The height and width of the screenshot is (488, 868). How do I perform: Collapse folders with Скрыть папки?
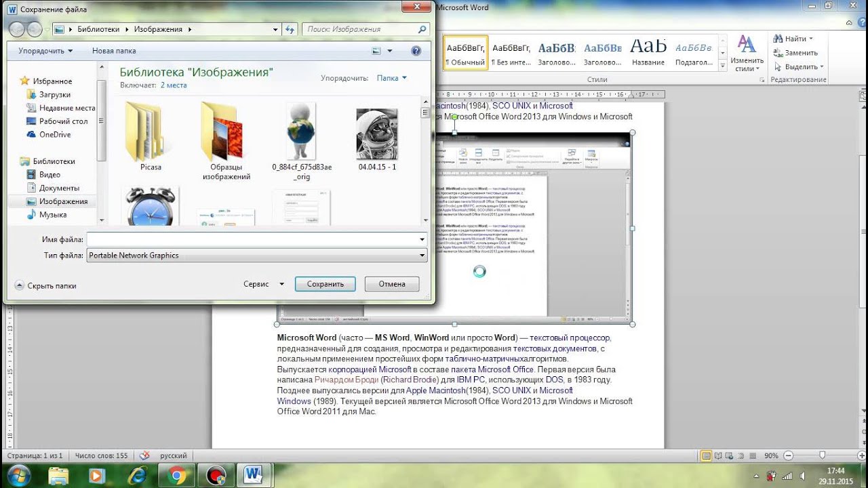tap(45, 286)
